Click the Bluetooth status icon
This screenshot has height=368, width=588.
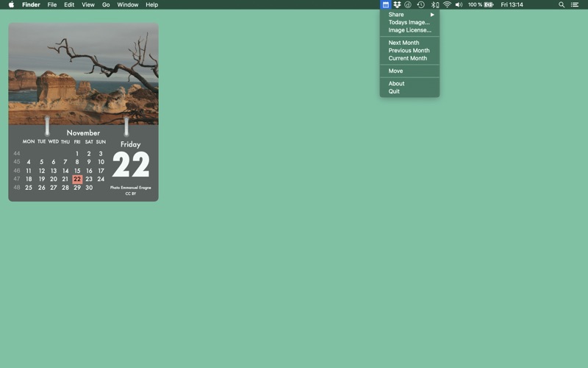tap(434, 4)
